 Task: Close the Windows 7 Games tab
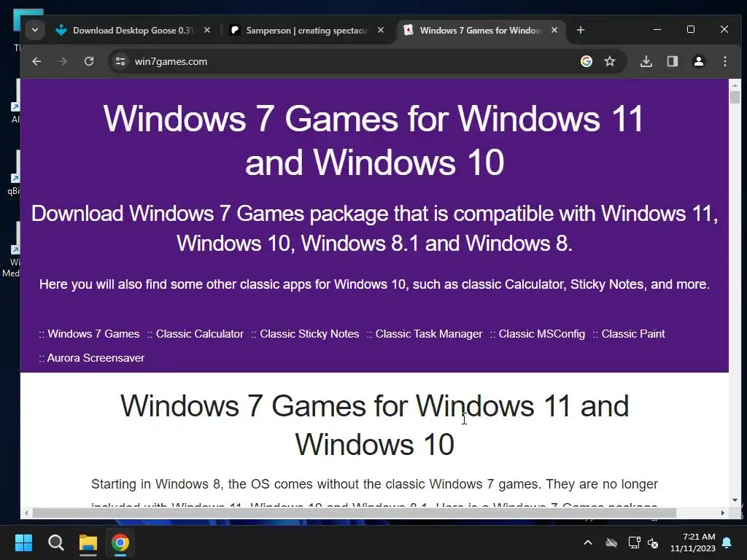tap(554, 30)
